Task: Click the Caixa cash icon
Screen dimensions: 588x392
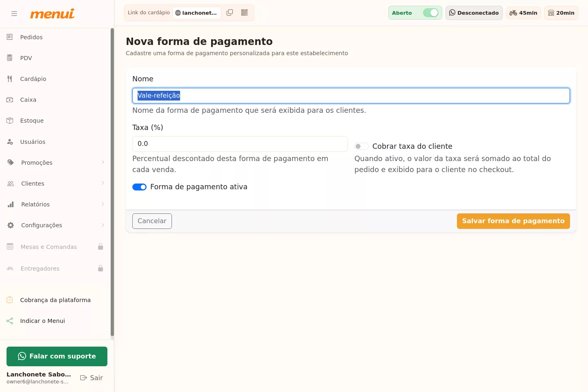Action: [10, 100]
